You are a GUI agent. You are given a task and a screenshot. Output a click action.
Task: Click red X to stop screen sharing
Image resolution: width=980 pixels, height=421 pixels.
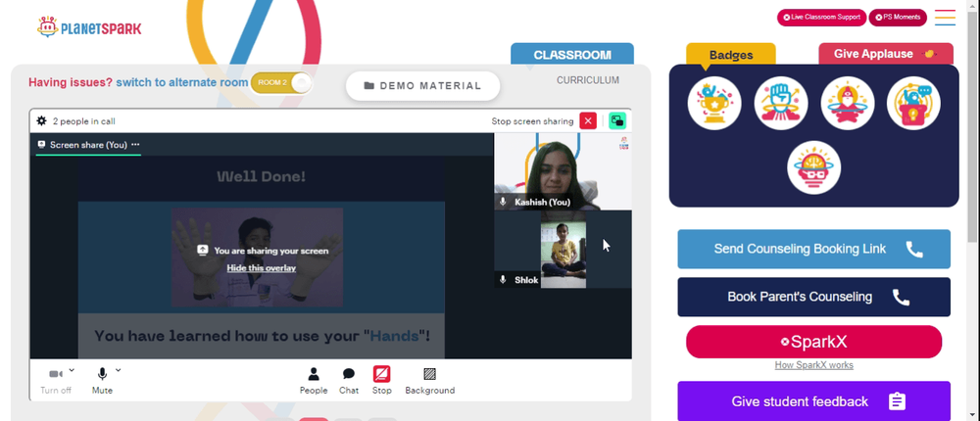[x=587, y=121]
